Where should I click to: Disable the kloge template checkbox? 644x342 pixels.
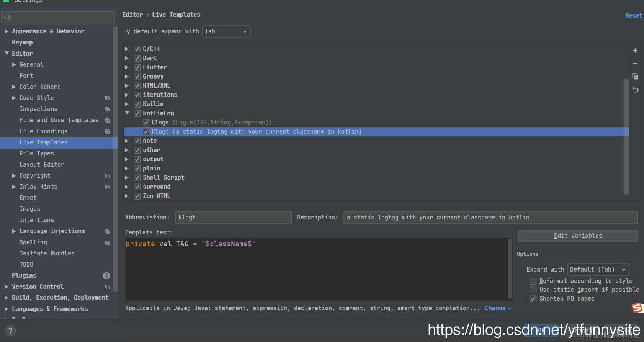click(146, 123)
